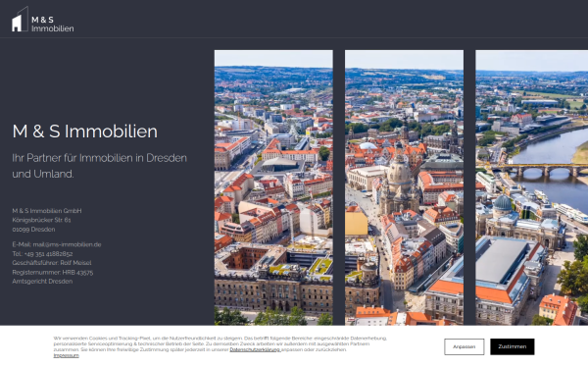The image size is (588, 368).
Task: Click the Amtsgericht Dresden line
Action: (42, 282)
